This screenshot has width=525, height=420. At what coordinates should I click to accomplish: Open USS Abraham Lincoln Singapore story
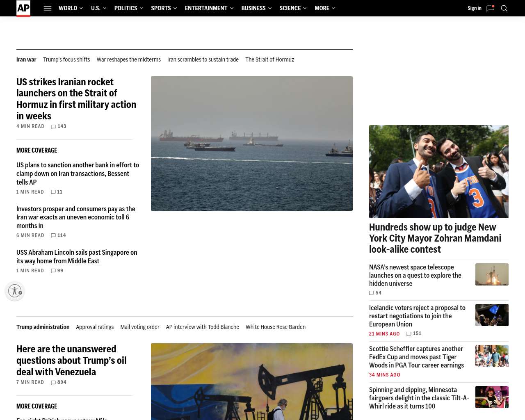(x=77, y=256)
